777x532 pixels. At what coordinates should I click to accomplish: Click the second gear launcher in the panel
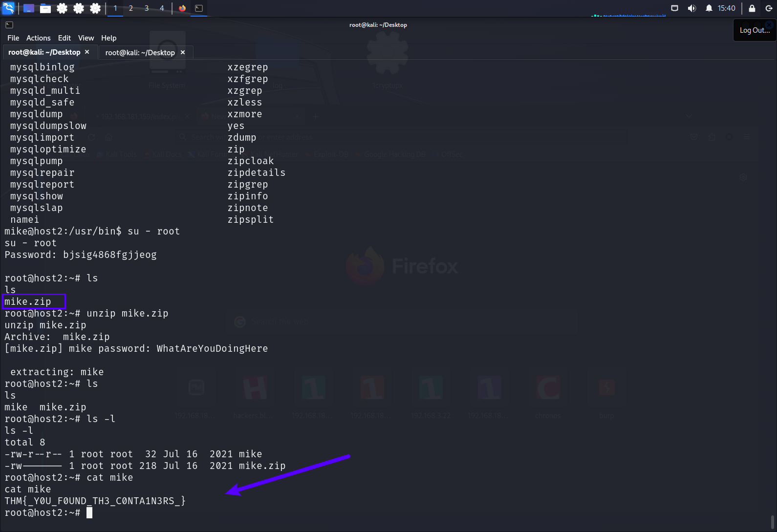click(79, 8)
